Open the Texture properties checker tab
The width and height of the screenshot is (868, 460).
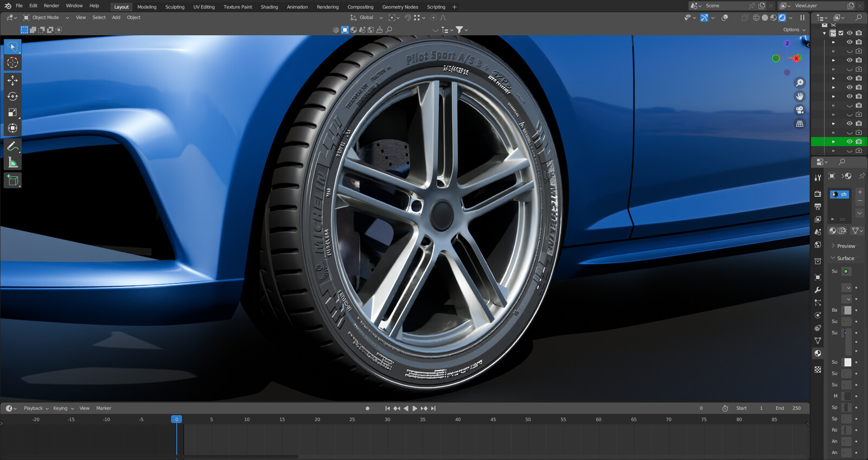click(818, 369)
